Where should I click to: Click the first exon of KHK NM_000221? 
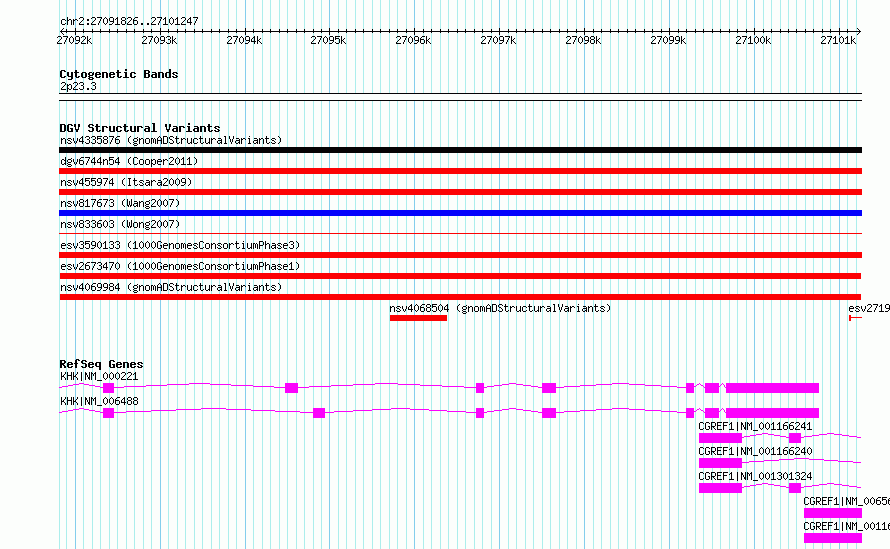coord(108,388)
